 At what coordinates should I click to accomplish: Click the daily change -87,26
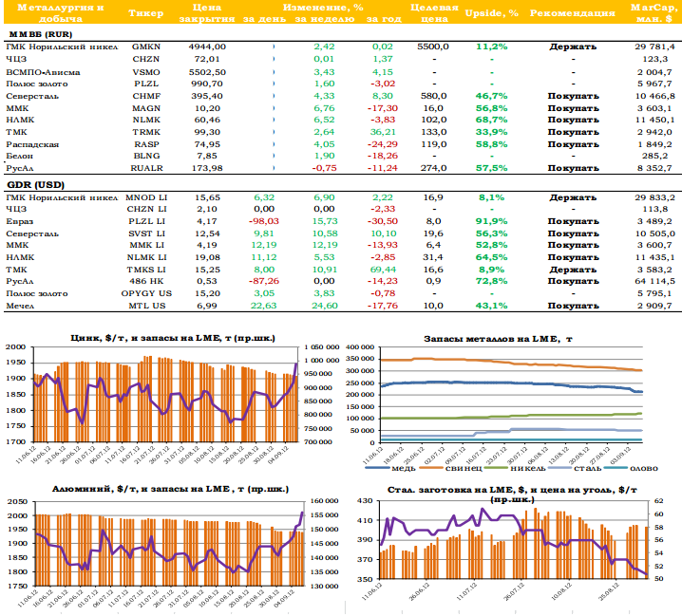tap(263, 281)
